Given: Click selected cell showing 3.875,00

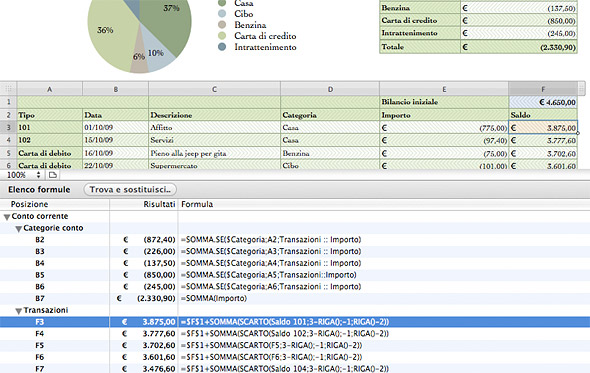Looking at the screenshot, I should click(543, 128).
